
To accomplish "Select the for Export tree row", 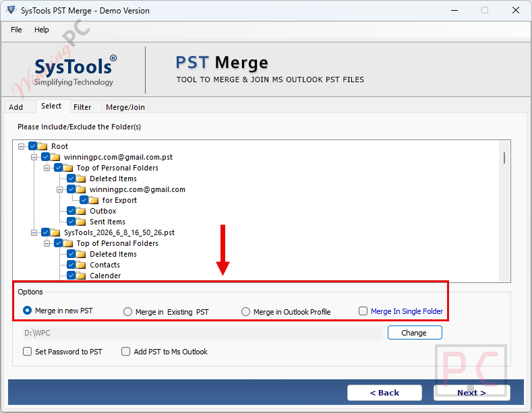I will click(x=119, y=200).
